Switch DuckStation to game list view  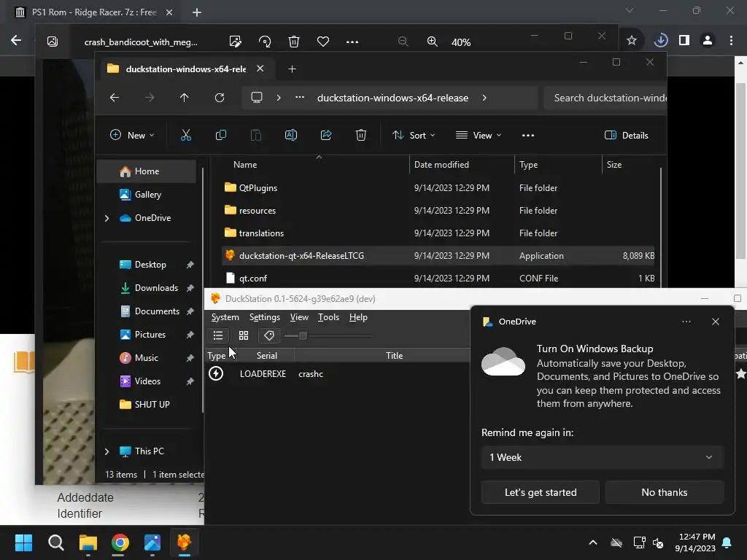tap(217, 335)
